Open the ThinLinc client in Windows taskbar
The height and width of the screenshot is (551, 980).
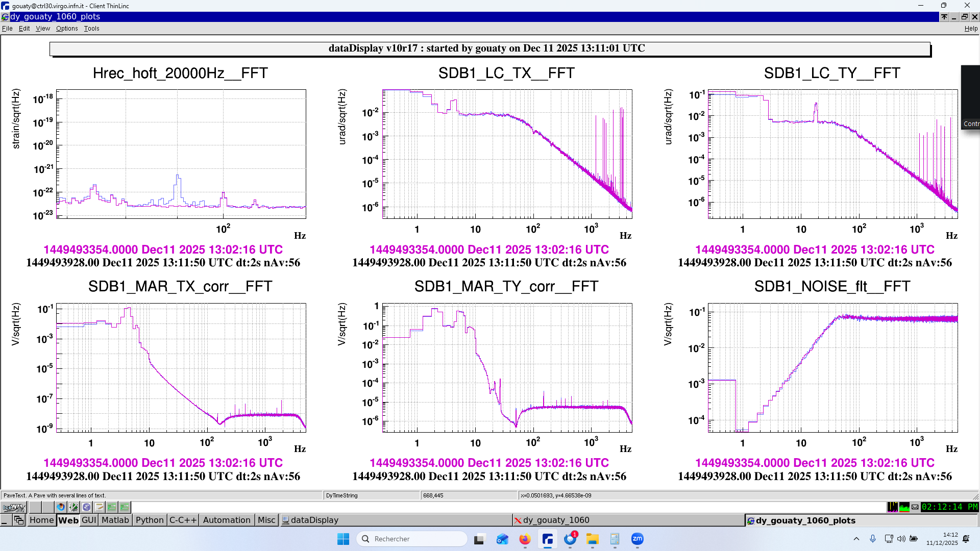[x=548, y=539]
